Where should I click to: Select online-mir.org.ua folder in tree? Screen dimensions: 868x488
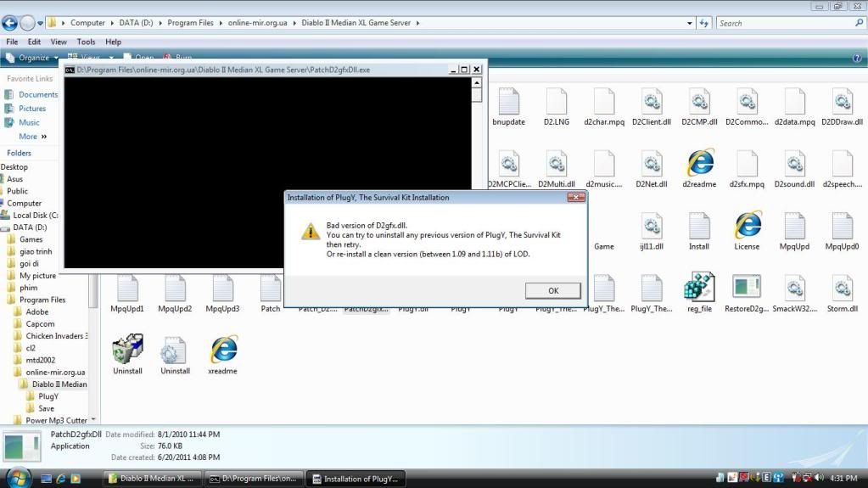point(55,373)
